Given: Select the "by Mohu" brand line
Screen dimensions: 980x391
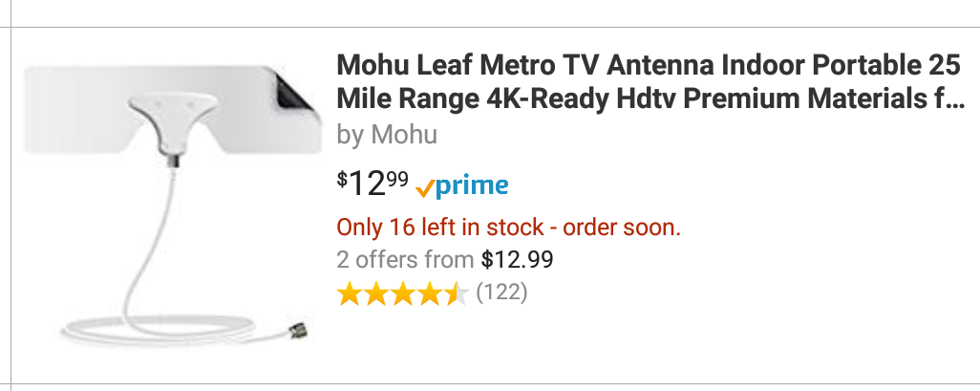Looking at the screenshot, I should (x=387, y=135).
